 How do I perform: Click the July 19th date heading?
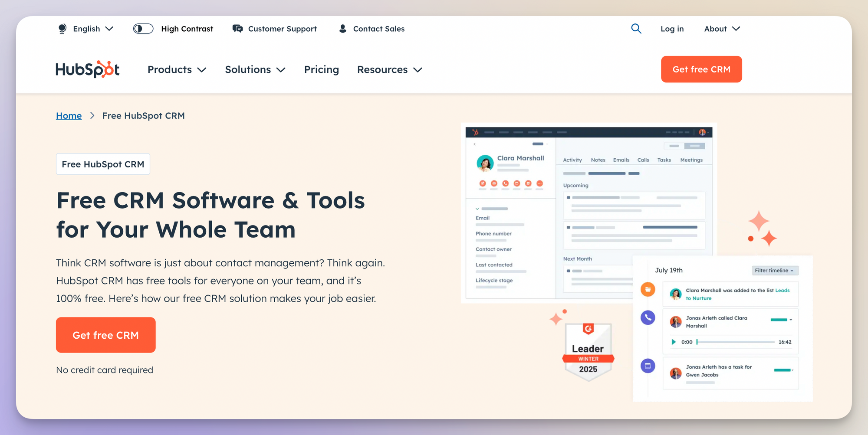tap(669, 270)
